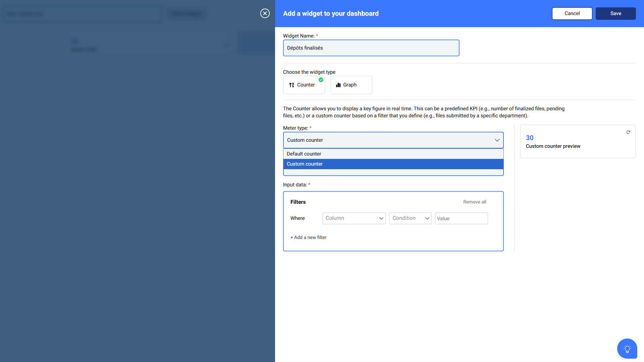Click the green check badge on Counter

point(321,80)
